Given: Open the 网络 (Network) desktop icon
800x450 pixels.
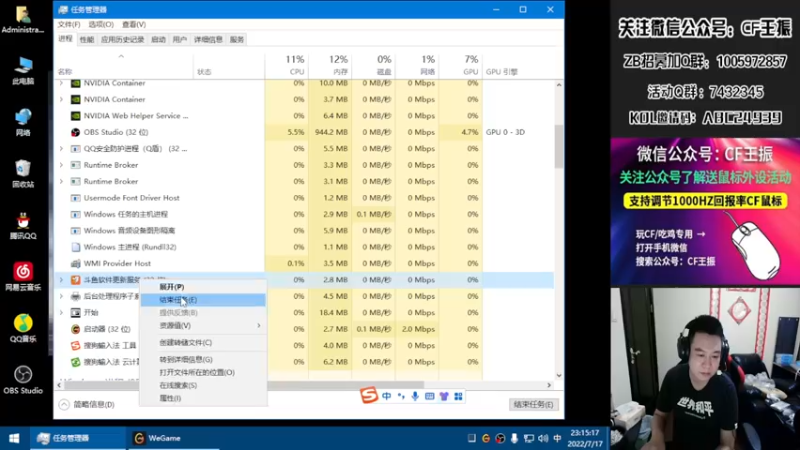Looking at the screenshot, I should [x=23, y=122].
